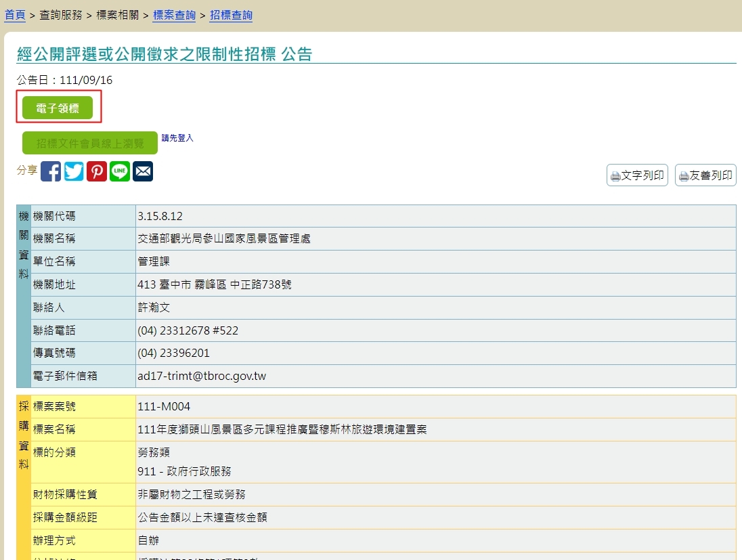Screen dimensions: 742x560
Task: Share this tender on Facebook
Action: [51, 171]
